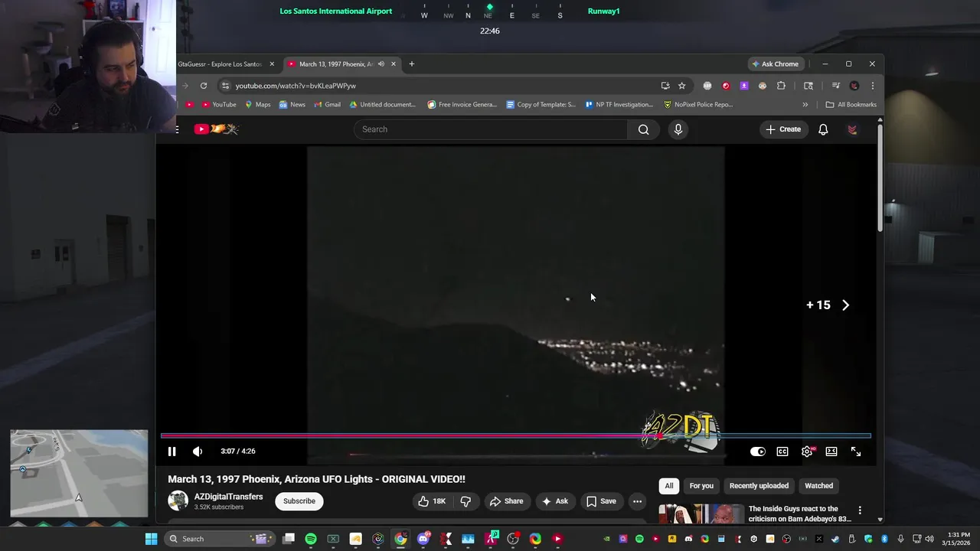
Task: Share the video
Action: (506, 501)
